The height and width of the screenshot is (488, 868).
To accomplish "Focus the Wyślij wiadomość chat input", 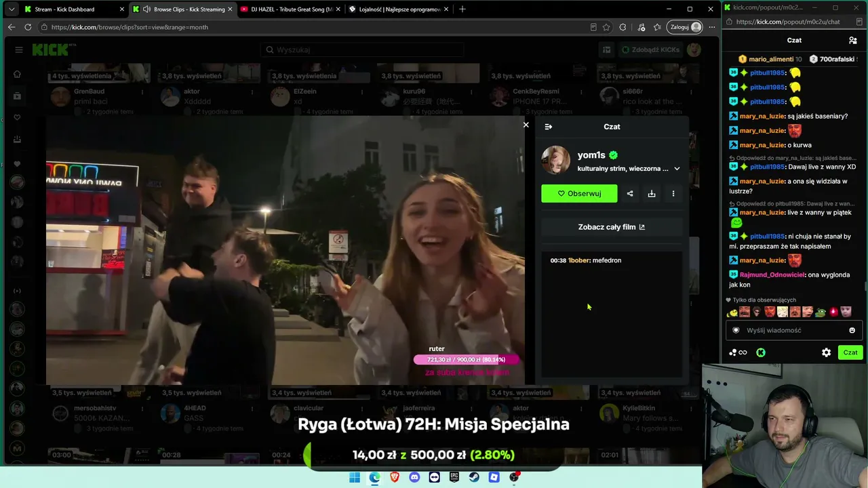I will [x=793, y=331].
